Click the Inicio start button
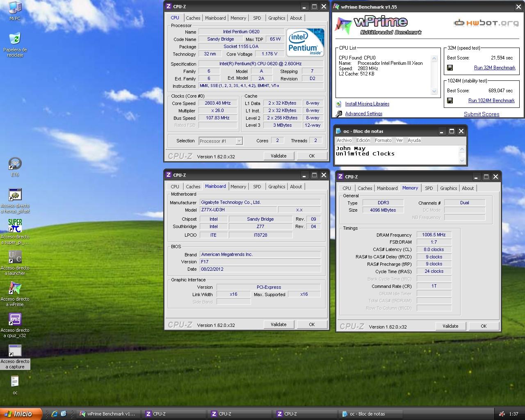 tap(21, 414)
